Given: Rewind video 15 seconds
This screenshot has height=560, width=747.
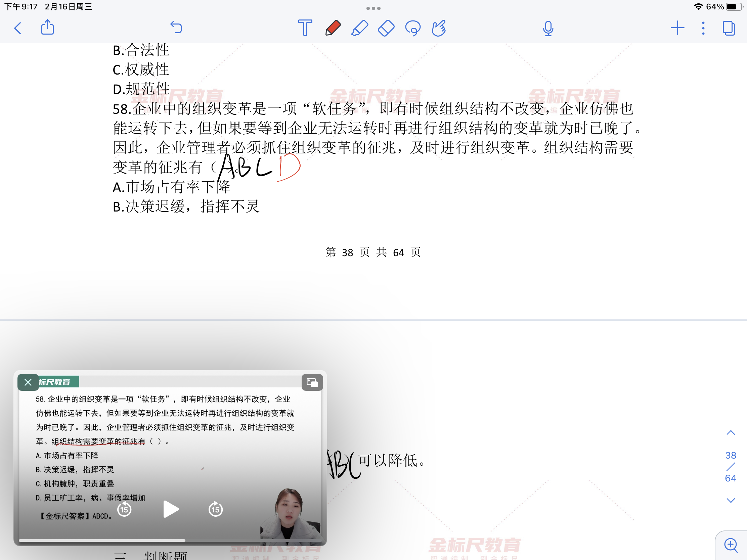Looking at the screenshot, I should coord(124,509).
